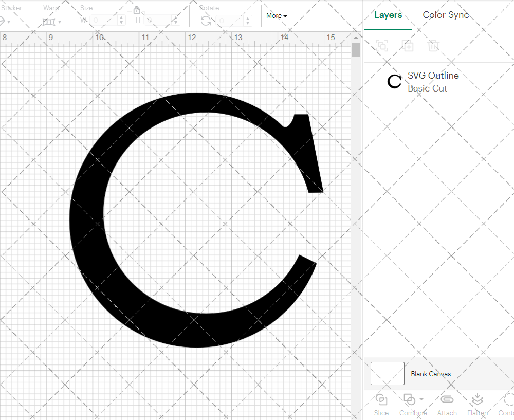
Task: Switch to the Color Sync tab
Action: [446, 15]
